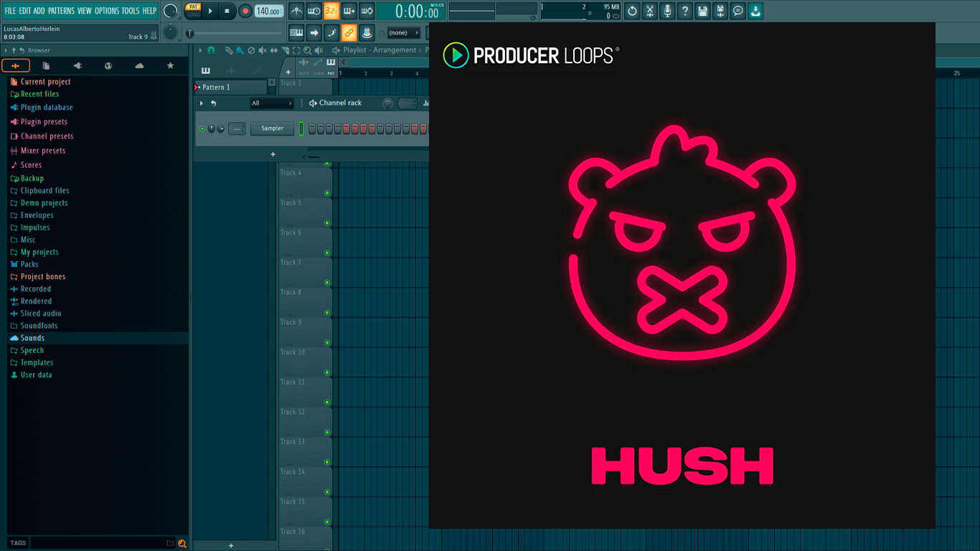Screen dimensions: 980x551
Task: Mute Track 12 with its green LED
Action: 327,432
